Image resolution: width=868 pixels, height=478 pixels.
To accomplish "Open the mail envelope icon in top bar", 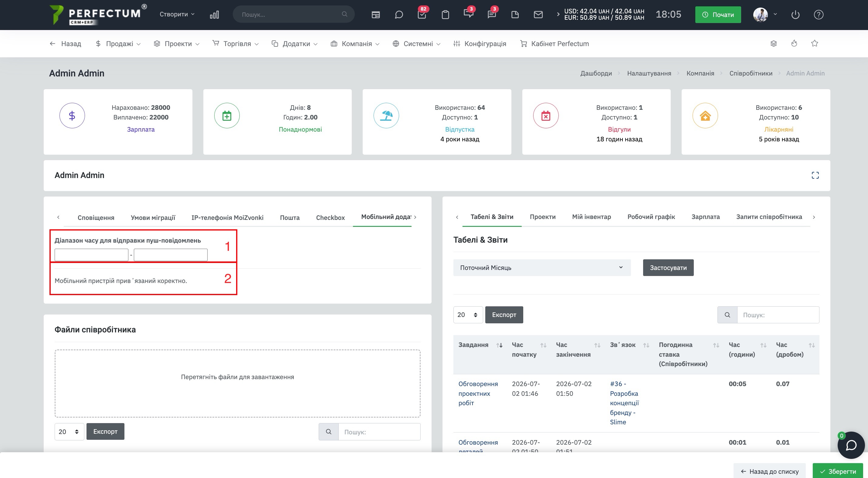I will (538, 15).
